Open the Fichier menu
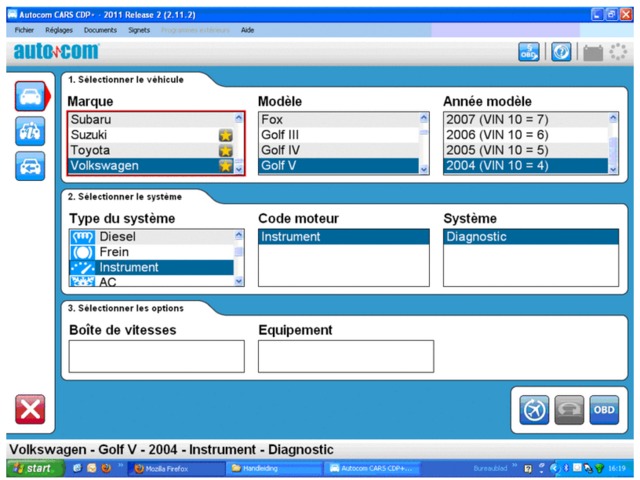640x480 pixels. pyautogui.click(x=24, y=30)
